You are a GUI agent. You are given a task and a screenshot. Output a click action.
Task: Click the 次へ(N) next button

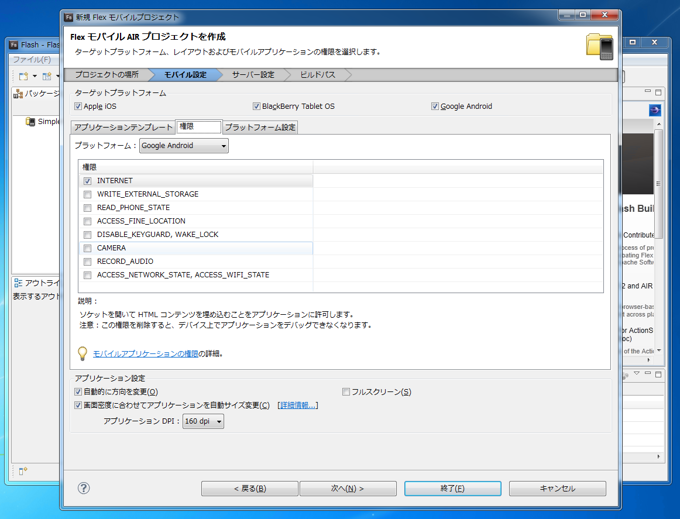[348, 489]
